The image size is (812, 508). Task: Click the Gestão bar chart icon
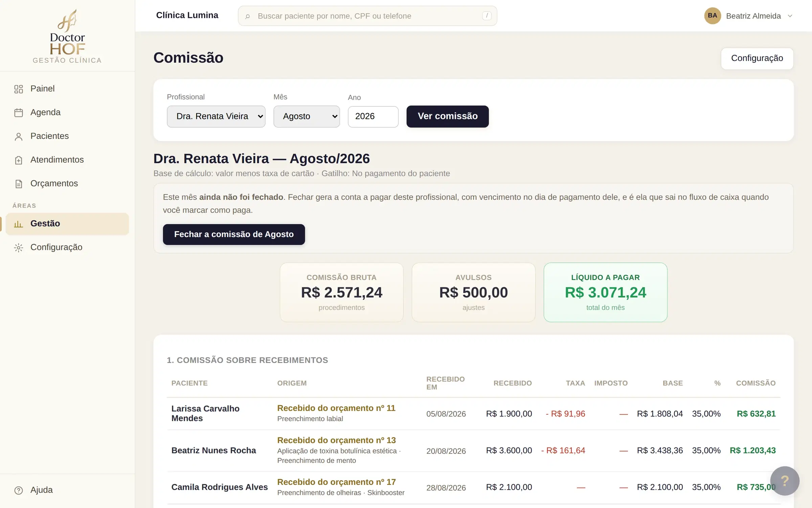tap(19, 224)
